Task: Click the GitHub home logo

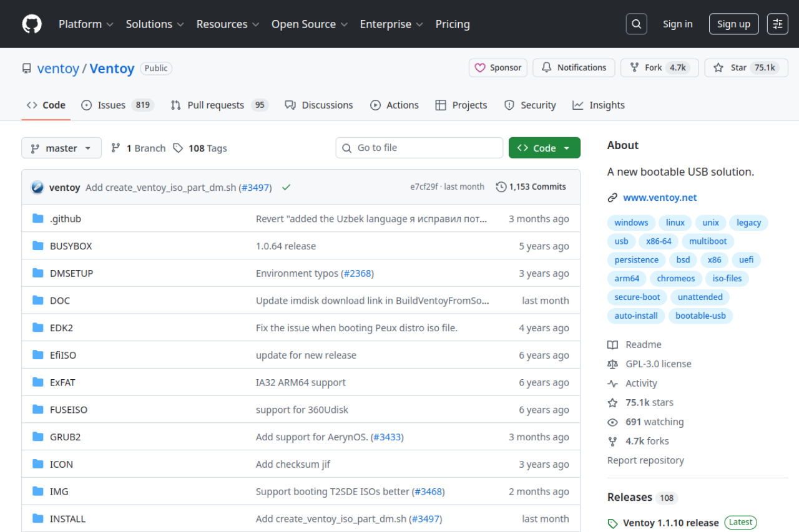Action: click(31, 24)
